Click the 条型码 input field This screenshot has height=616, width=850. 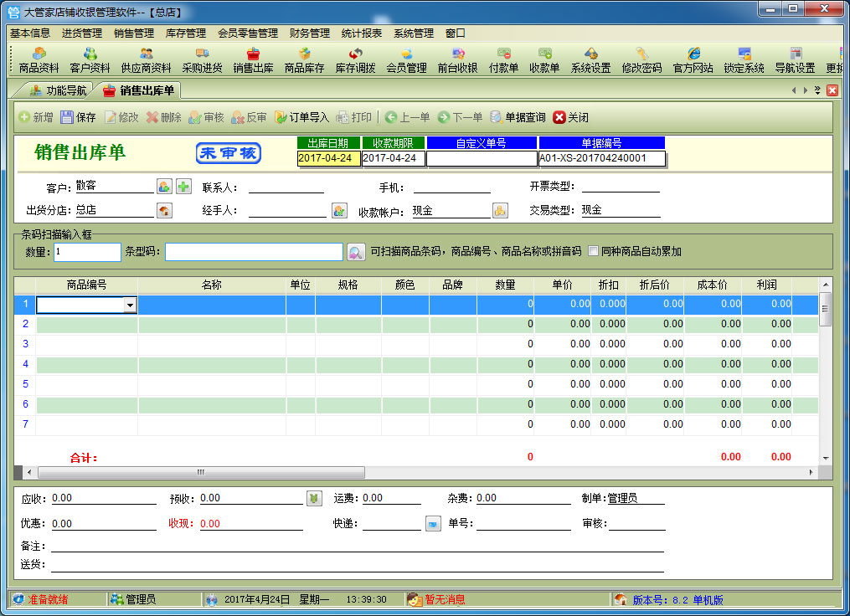(254, 252)
